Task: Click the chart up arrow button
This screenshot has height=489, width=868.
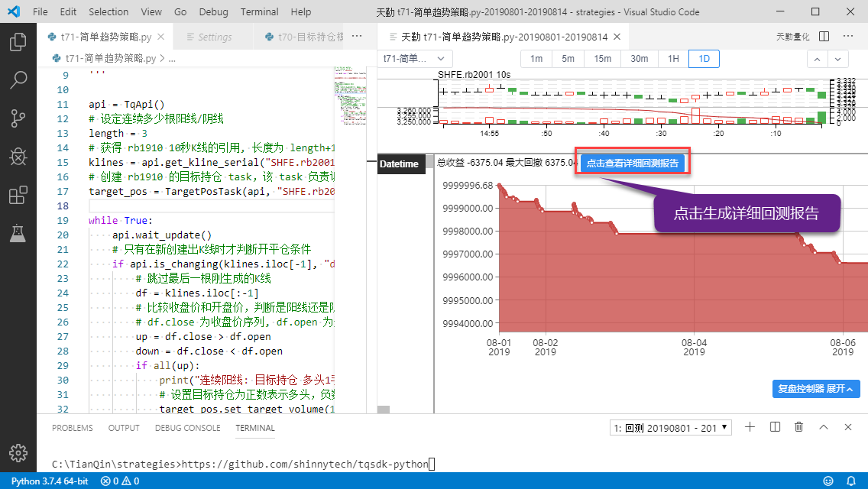Action: coord(817,60)
